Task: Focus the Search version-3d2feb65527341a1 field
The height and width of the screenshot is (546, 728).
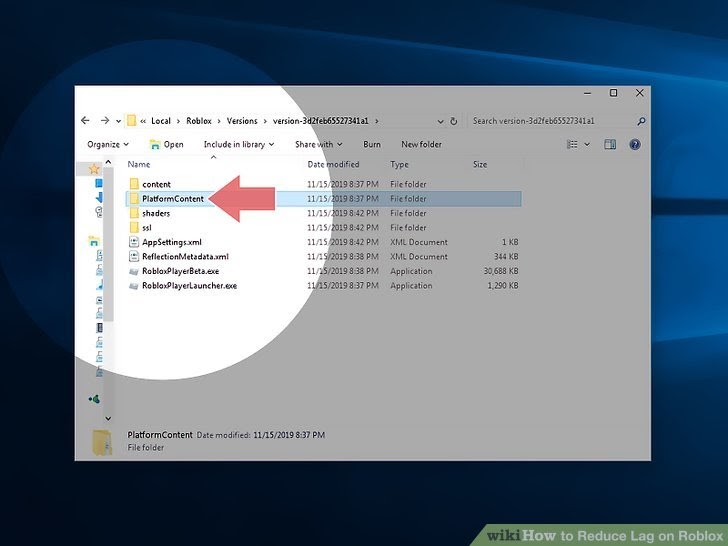Action: pyautogui.click(x=552, y=121)
